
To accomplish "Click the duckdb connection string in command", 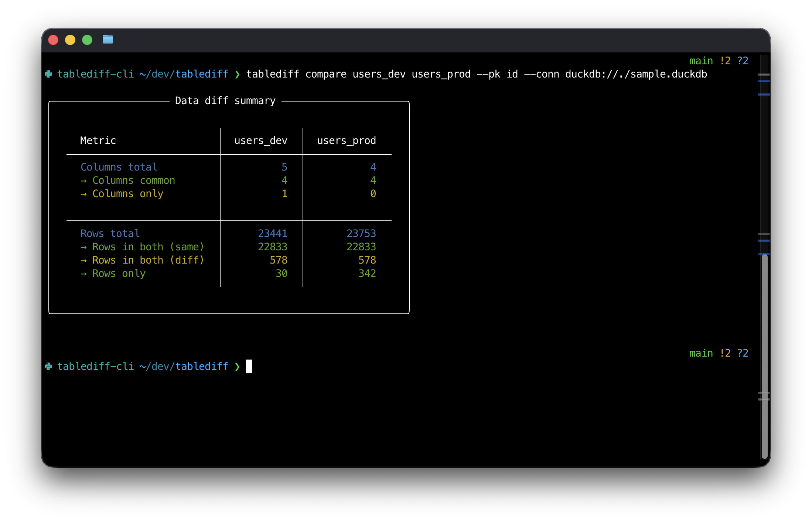I will click(x=636, y=74).
